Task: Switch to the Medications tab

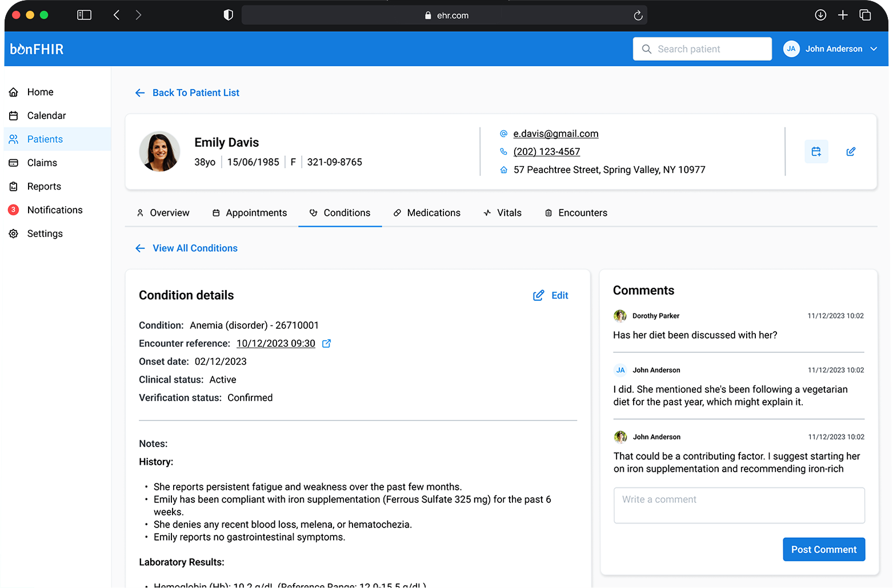Action: tap(434, 212)
